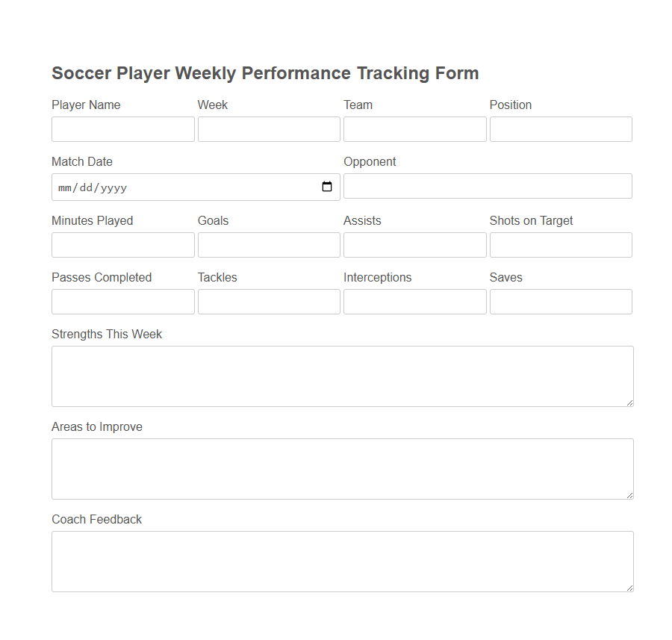Viewport: 672px width, 640px height.
Task: Click the Minutes Played field
Action: click(122, 245)
